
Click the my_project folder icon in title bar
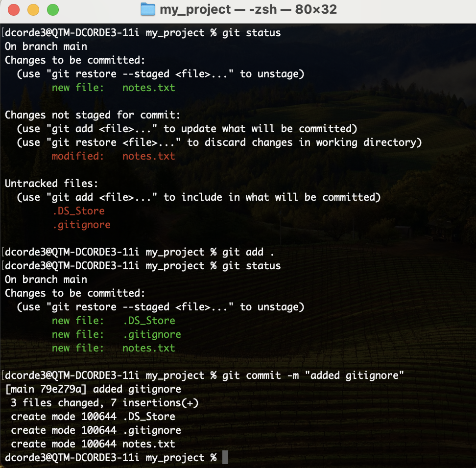[x=148, y=9]
